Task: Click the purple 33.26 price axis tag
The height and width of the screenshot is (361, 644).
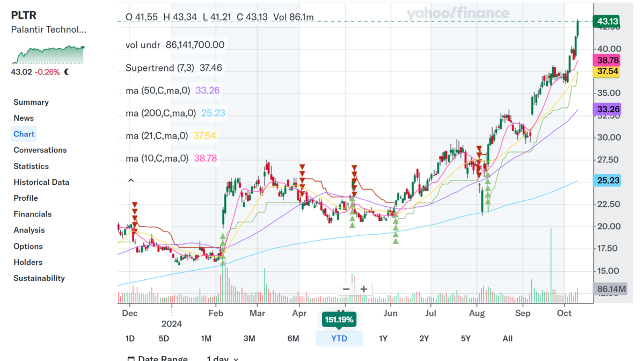Action: 607,109
